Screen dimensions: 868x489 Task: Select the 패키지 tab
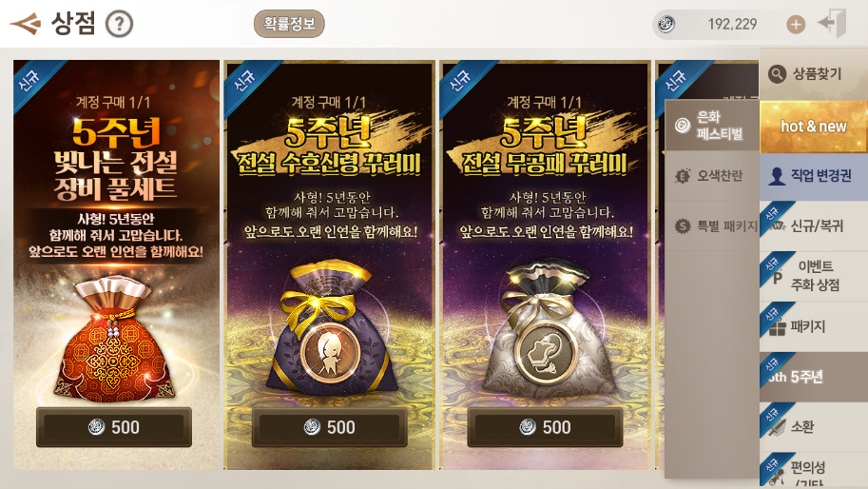(x=814, y=326)
